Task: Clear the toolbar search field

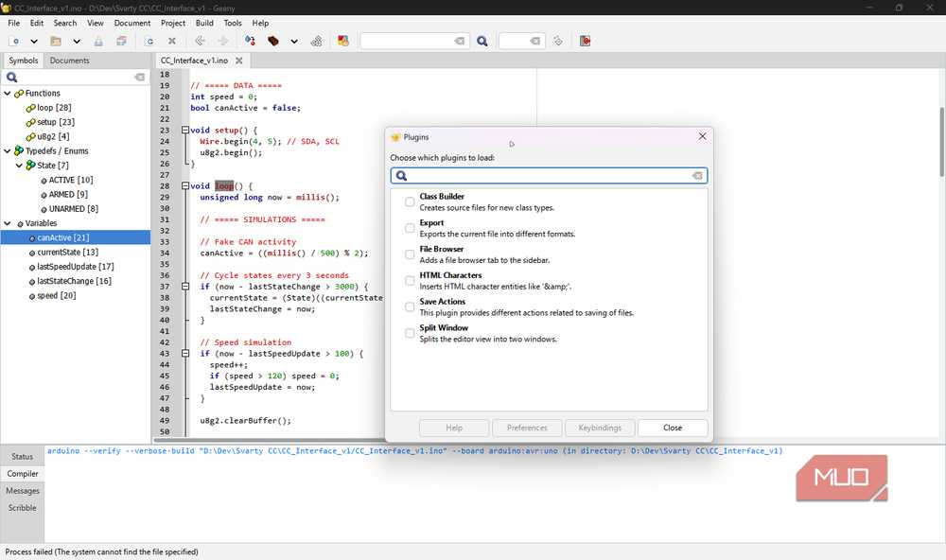Action: coord(460,41)
